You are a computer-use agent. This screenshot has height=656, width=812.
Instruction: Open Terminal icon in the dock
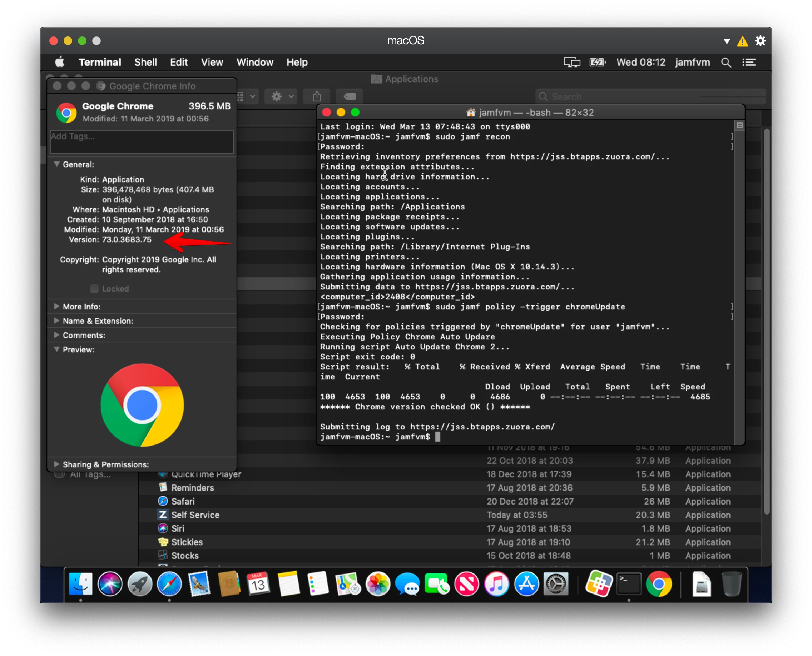[x=629, y=584]
